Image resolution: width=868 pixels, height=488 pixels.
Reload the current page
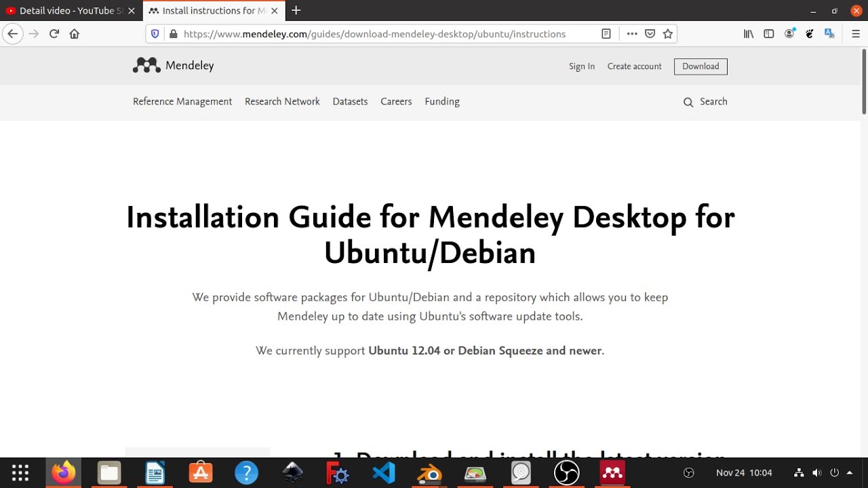54,34
